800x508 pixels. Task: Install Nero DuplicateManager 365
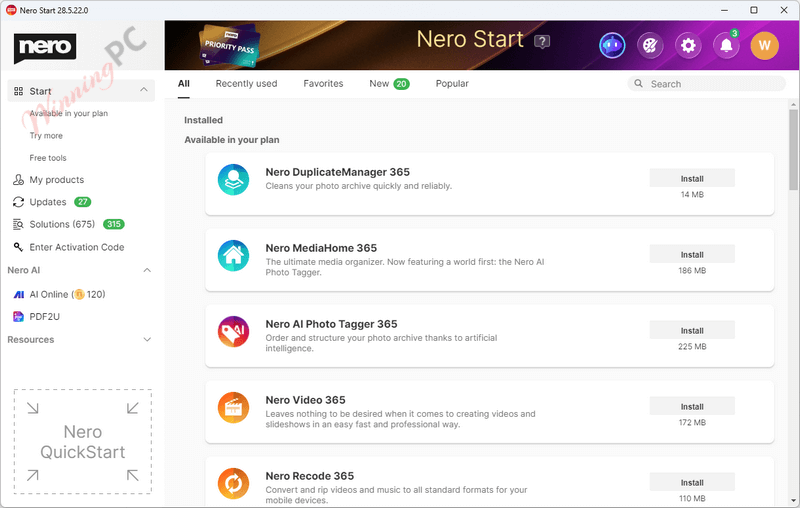[692, 179]
